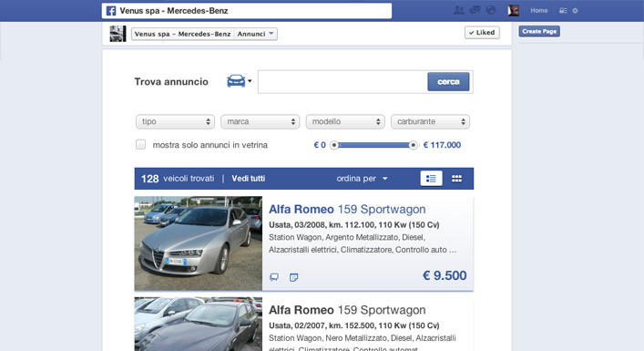
Task: Open the carburante dropdown
Action: click(x=431, y=121)
